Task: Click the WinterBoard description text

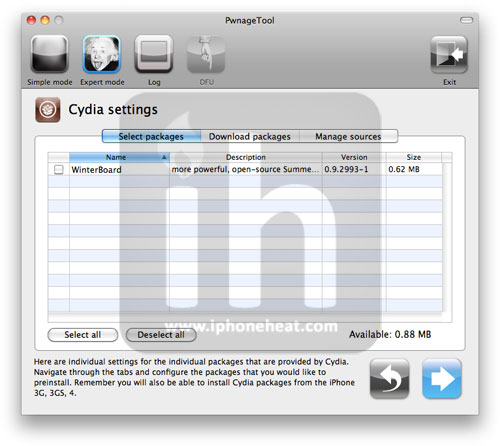Action: click(246, 169)
